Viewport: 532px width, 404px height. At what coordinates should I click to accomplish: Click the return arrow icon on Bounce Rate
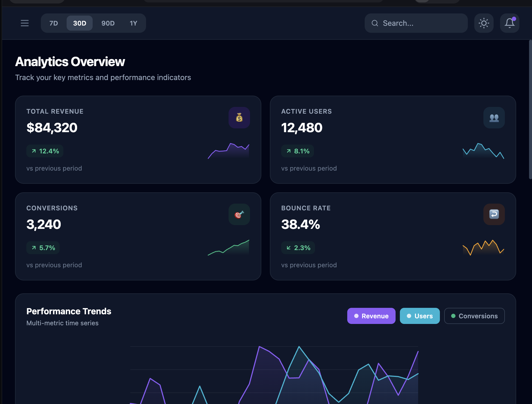coord(494,214)
